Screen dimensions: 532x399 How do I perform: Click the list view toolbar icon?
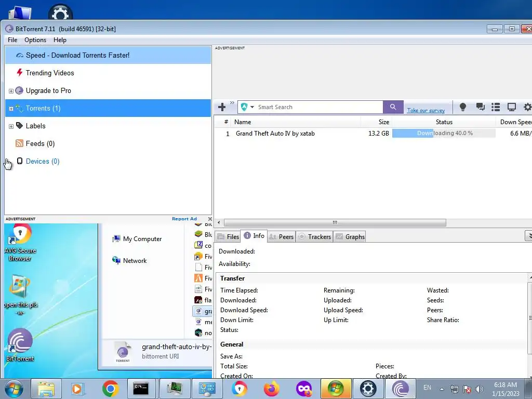click(x=496, y=107)
